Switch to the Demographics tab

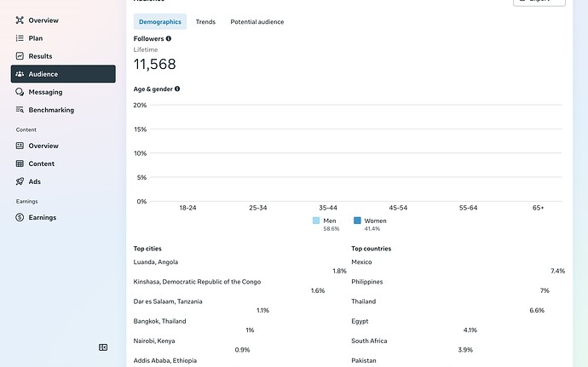point(160,21)
